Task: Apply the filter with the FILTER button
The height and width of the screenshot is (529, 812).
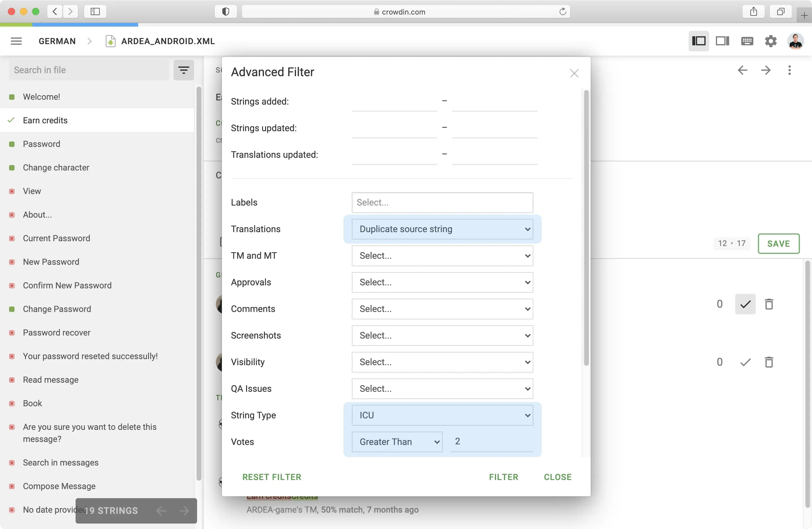Action: [503, 477]
